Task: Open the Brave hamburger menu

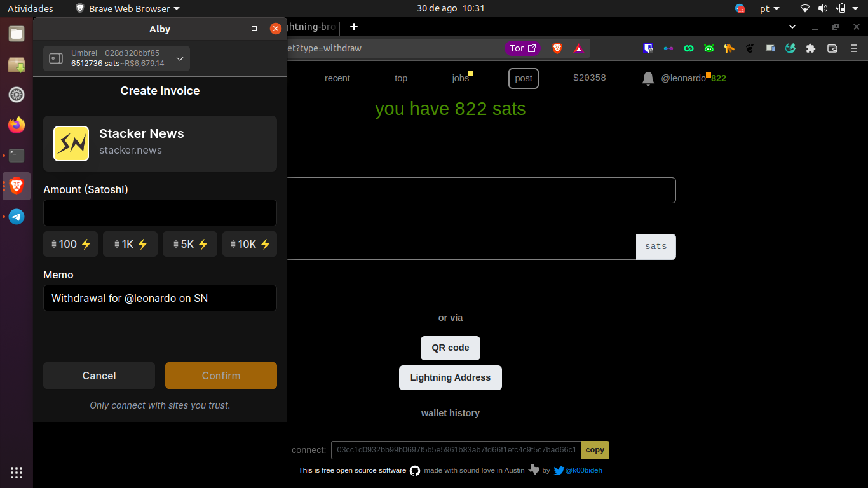Action: click(x=853, y=48)
